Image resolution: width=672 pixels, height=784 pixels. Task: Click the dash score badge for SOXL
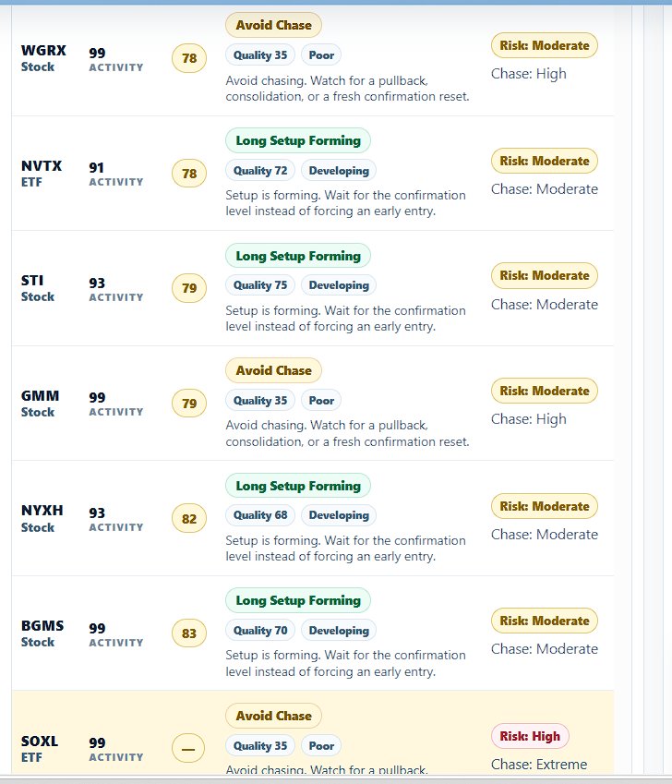[188, 749]
